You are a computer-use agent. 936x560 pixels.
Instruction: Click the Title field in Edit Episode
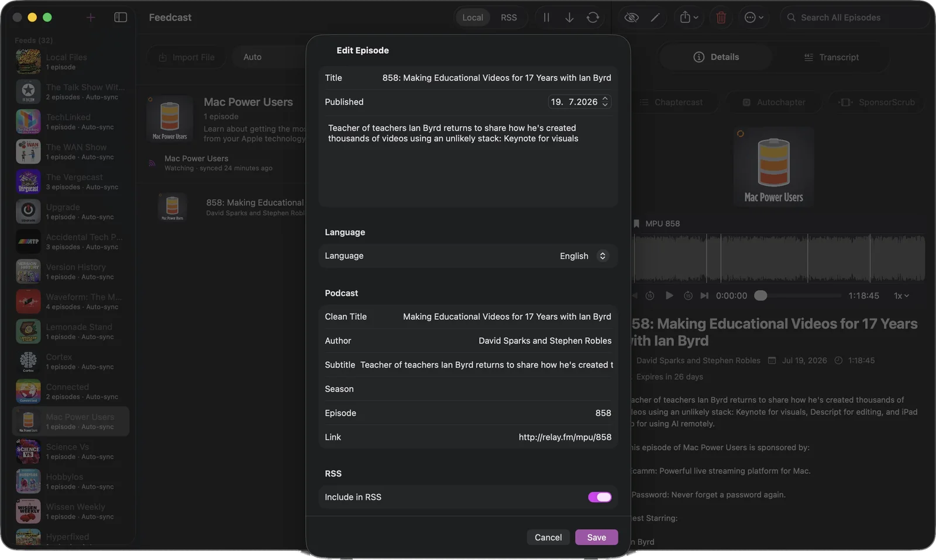pos(468,78)
